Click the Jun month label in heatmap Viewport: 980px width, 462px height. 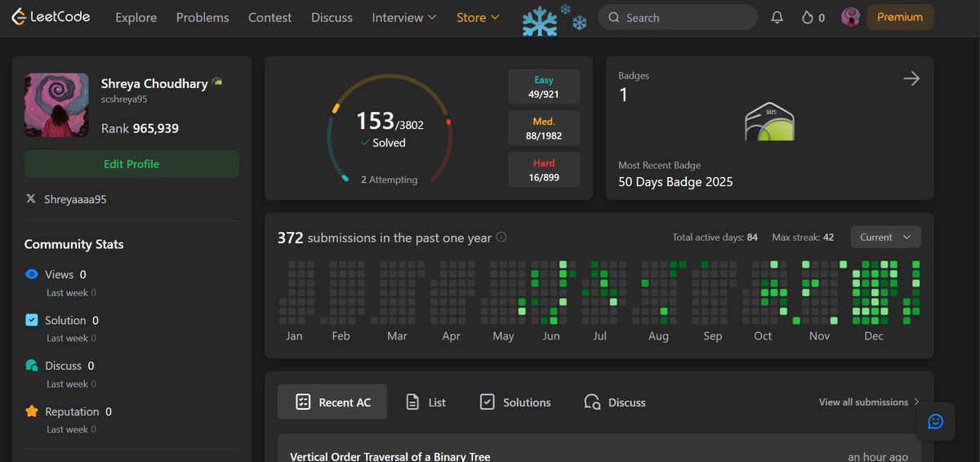(x=551, y=336)
